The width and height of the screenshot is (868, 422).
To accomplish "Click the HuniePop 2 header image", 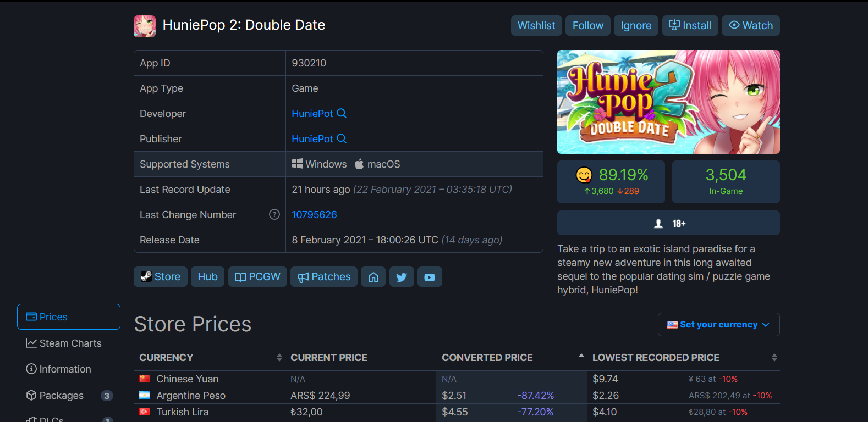I will click(x=668, y=102).
